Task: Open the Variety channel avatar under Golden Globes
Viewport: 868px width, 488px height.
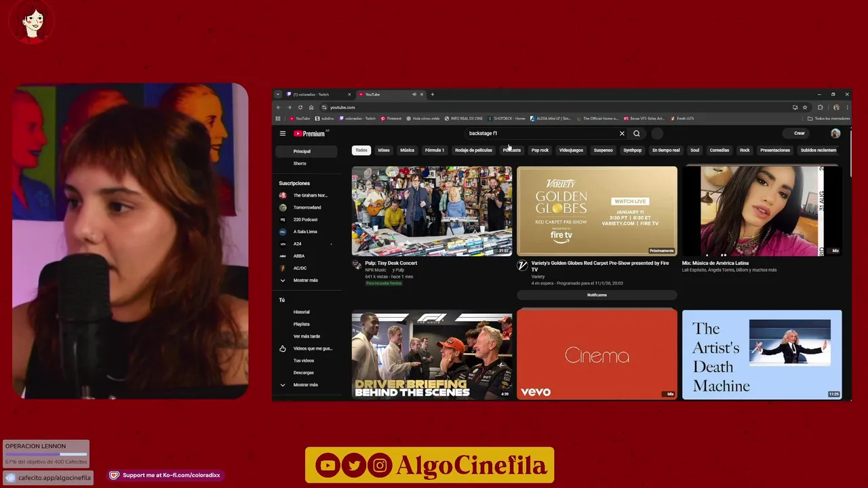Action: pos(522,265)
